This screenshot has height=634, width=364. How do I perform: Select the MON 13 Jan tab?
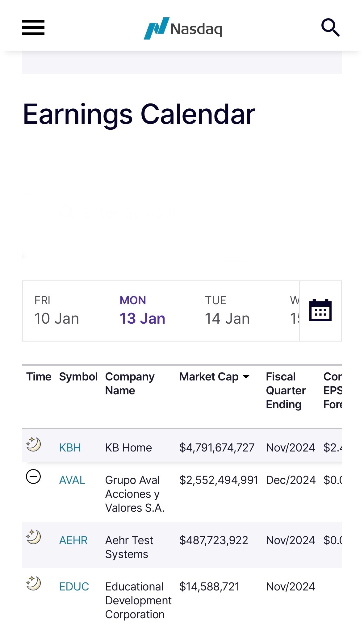tap(142, 311)
